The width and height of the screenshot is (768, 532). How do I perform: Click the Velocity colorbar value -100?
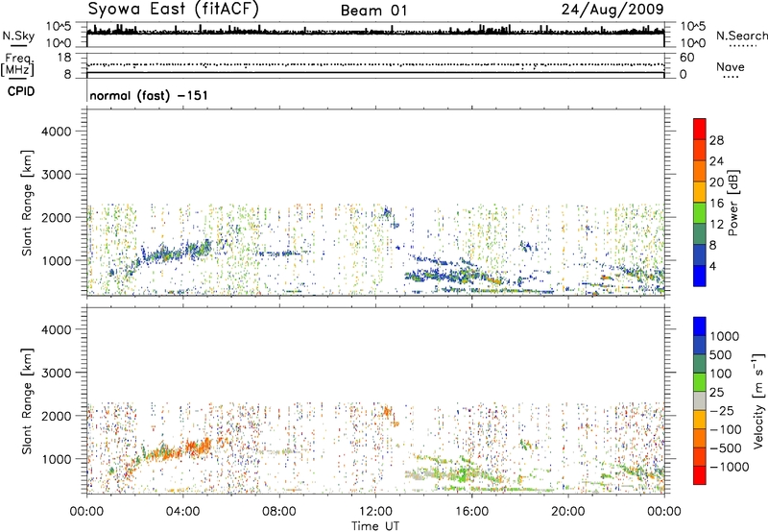coord(726,429)
